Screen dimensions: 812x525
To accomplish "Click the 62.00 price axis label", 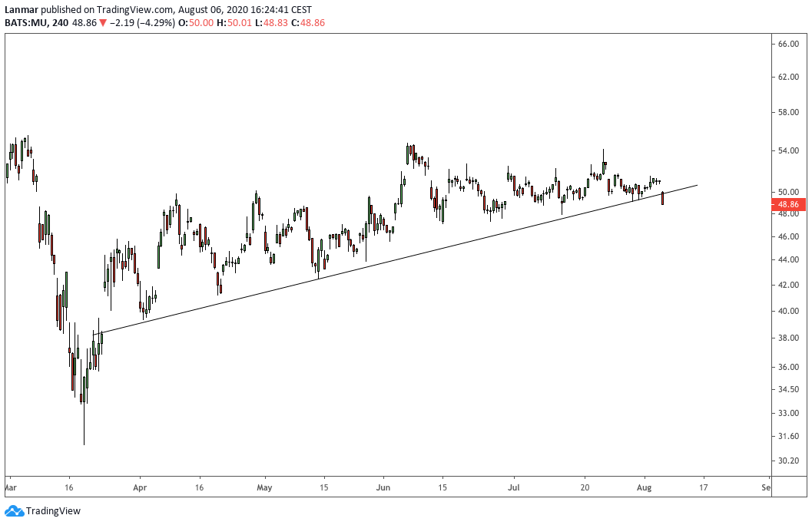I will point(788,77).
